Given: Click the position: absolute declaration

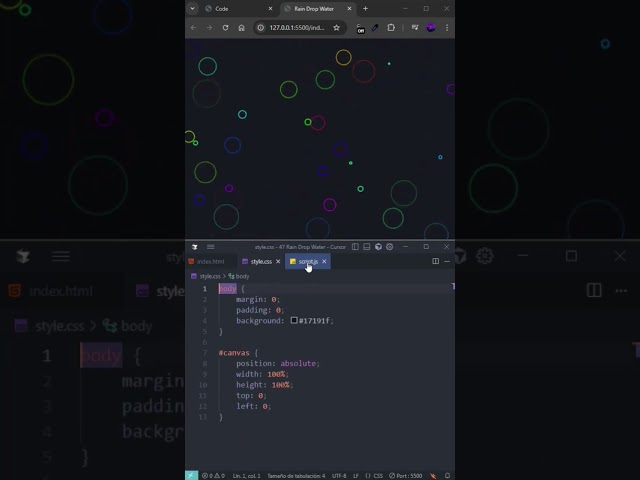Looking at the screenshot, I should point(278,363).
